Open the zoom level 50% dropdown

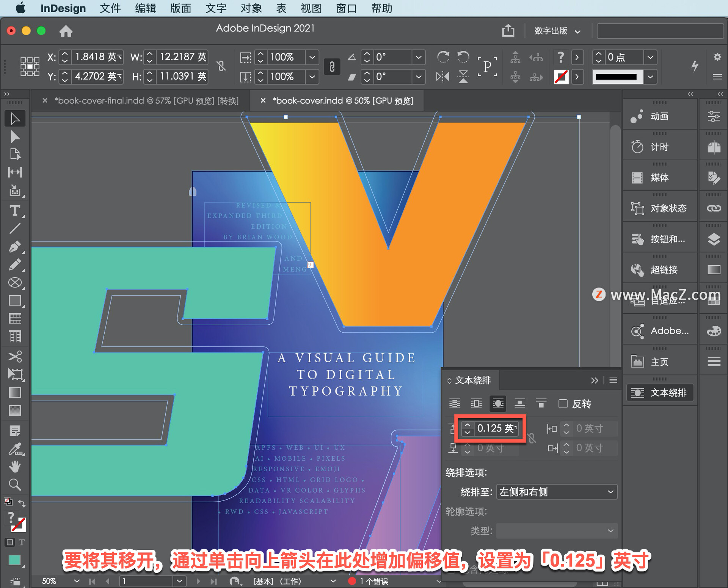tap(77, 581)
